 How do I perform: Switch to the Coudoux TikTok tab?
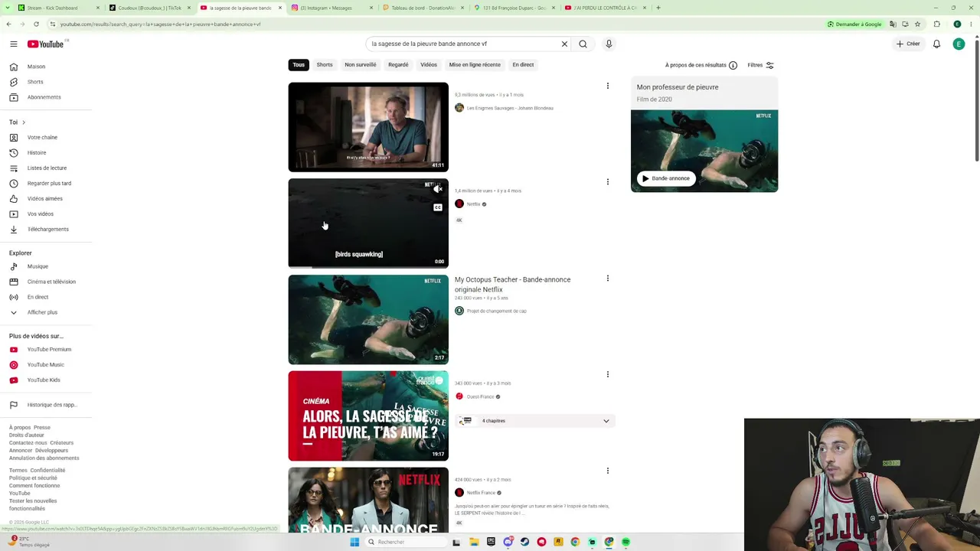(x=149, y=8)
